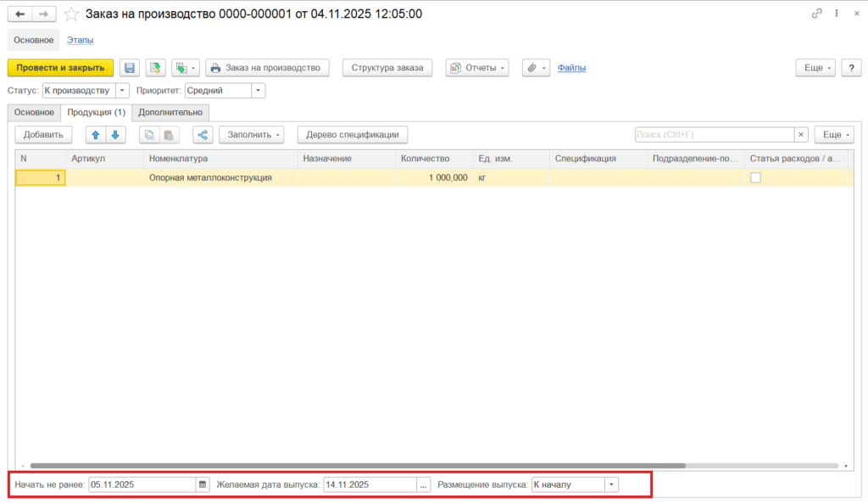Viewport: 868px width, 503px height.
Task: Mark the order as favorite with the star
Action: pos(71,14)
